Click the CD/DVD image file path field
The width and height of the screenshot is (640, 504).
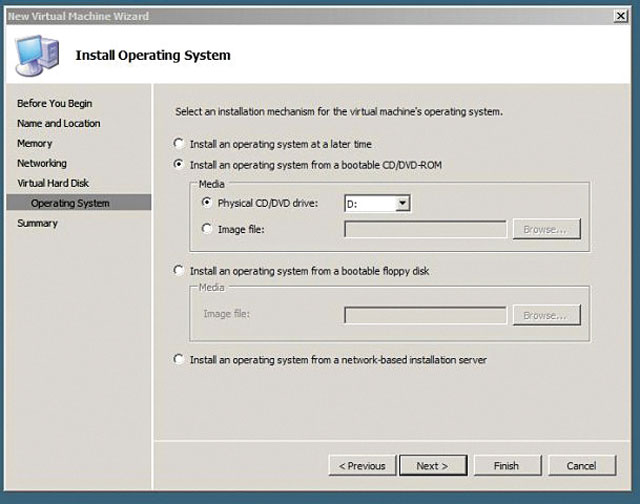[x=425, y=229]
